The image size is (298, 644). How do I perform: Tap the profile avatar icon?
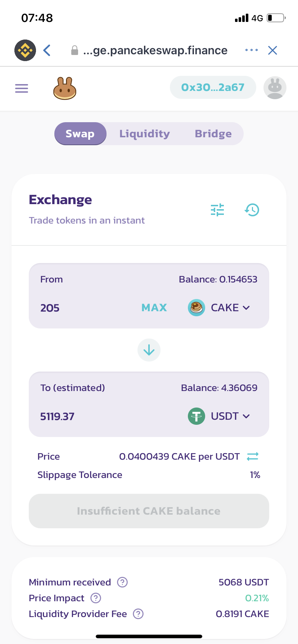(x=275, y=88)
